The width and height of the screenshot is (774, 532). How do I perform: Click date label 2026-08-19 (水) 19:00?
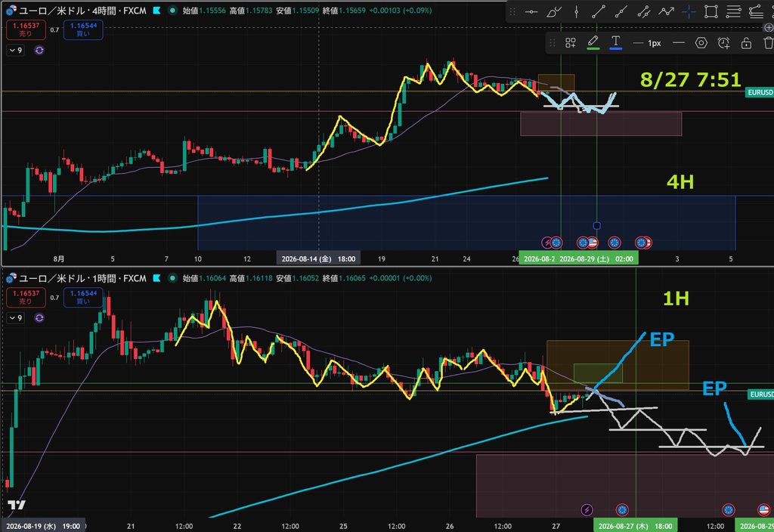pyautogui.click(x=43, y=526)
